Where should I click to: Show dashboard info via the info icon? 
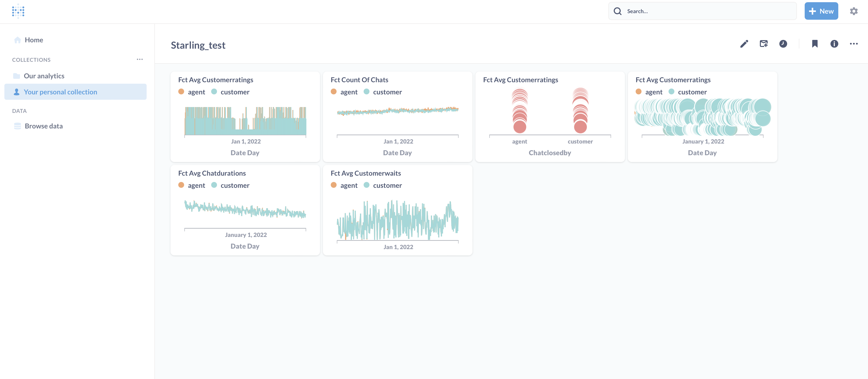(x=834, y=44)
